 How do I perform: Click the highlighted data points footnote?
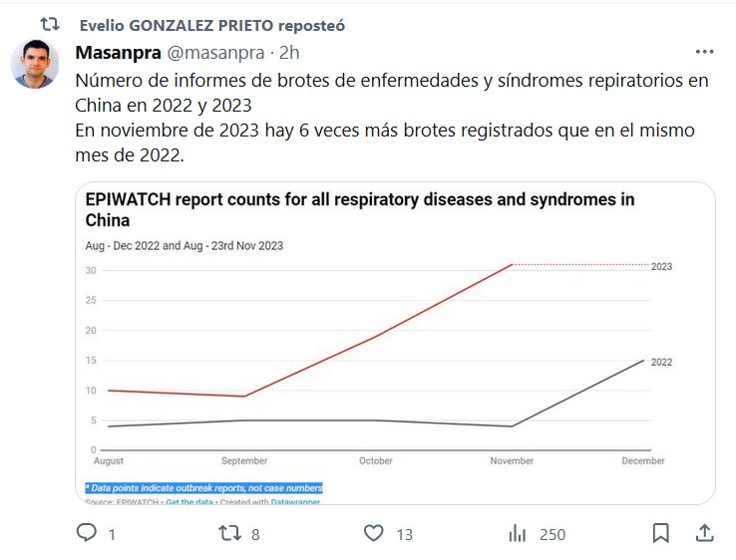click(x=204, y=487)
